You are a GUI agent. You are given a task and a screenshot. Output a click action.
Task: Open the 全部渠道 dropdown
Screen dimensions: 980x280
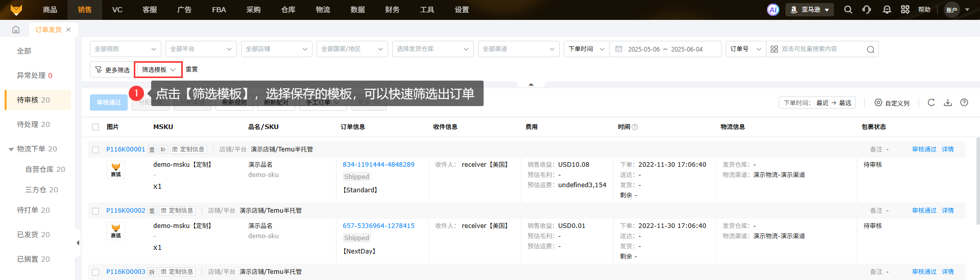(x=519, y=49)
